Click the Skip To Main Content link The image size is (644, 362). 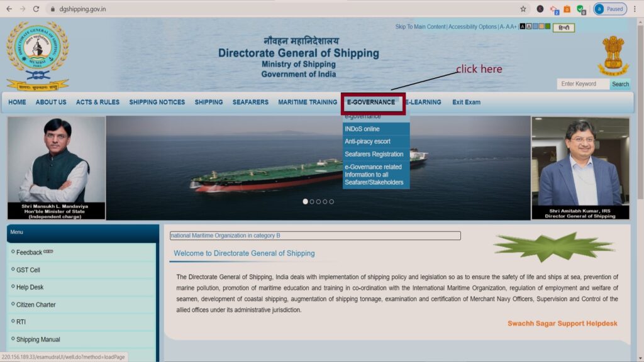pos(420,26)
